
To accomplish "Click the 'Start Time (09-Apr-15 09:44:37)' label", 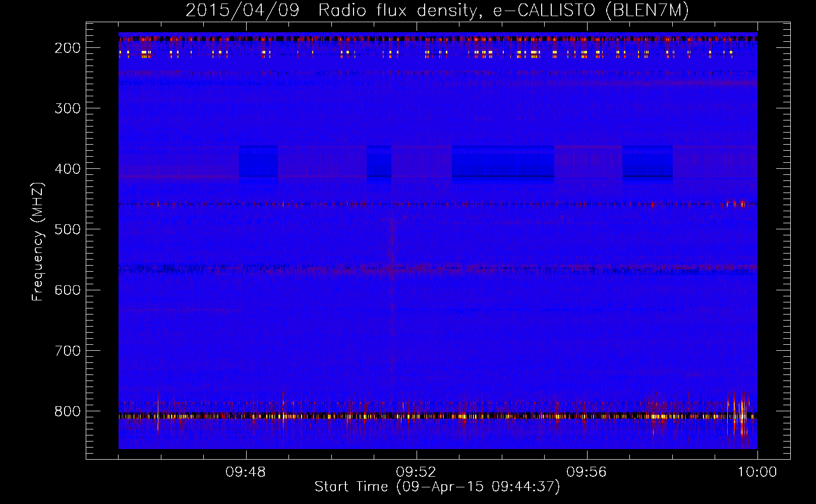I will 437,487.
